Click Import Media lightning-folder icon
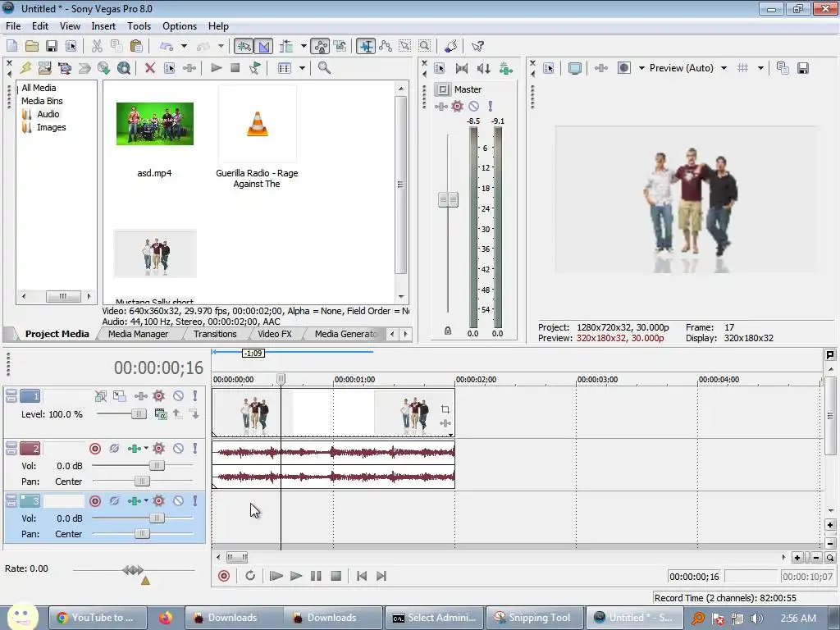The width and height of the screenshot is (840, 630). [x=25, y=68]
